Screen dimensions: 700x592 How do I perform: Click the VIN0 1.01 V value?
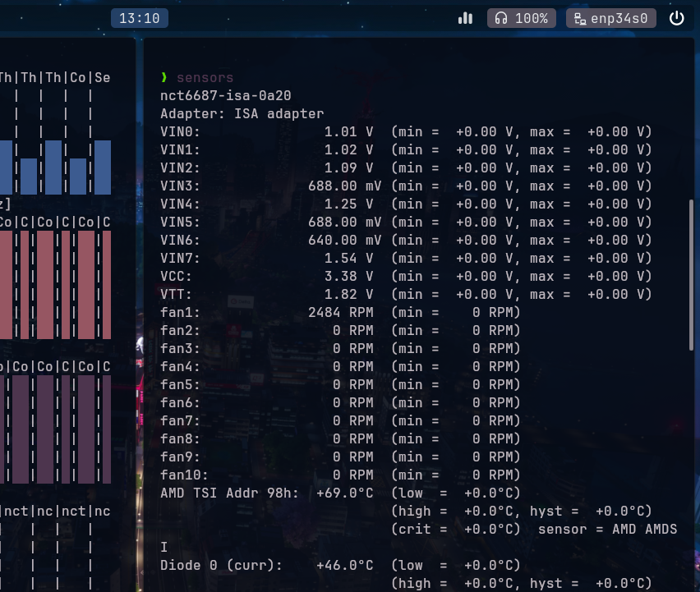[x=348, y=131]
